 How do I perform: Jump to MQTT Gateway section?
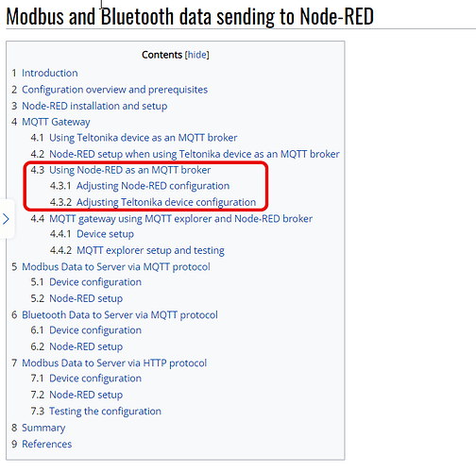(56, 122)
